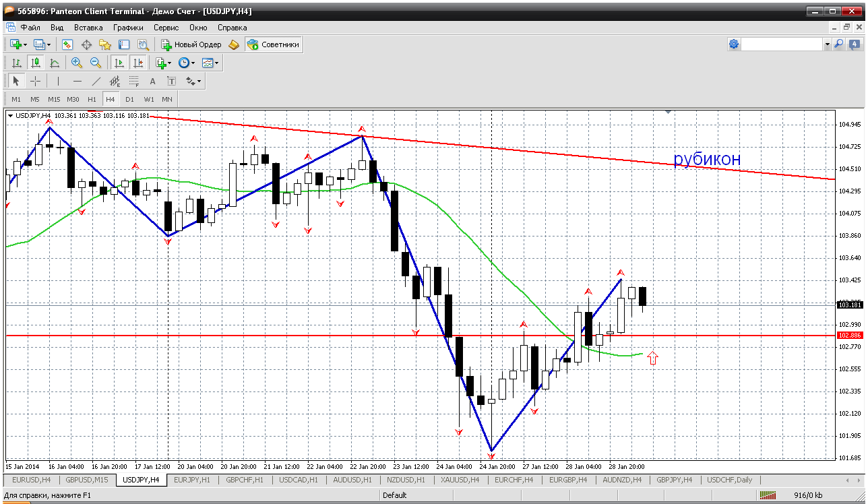Click the рубикон chart label
Screen dimensions: 868x504
click(x=707, y=159)
